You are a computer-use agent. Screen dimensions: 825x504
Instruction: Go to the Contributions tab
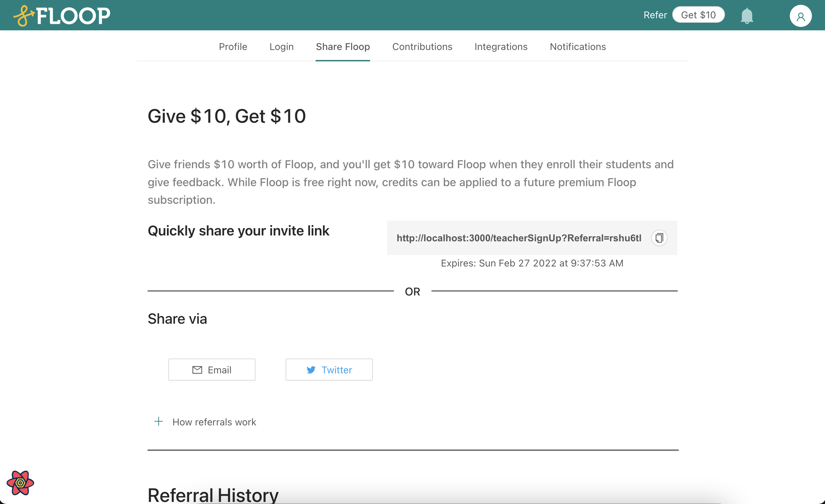(x=422, y=47)
